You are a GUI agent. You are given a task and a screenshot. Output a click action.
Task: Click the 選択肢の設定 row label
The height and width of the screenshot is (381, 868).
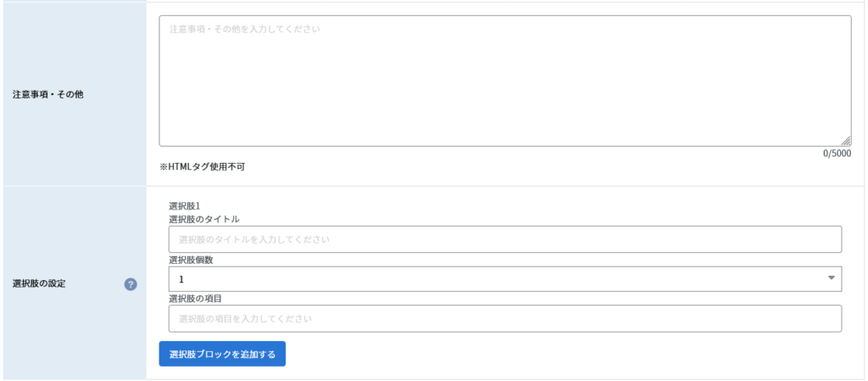39,284
